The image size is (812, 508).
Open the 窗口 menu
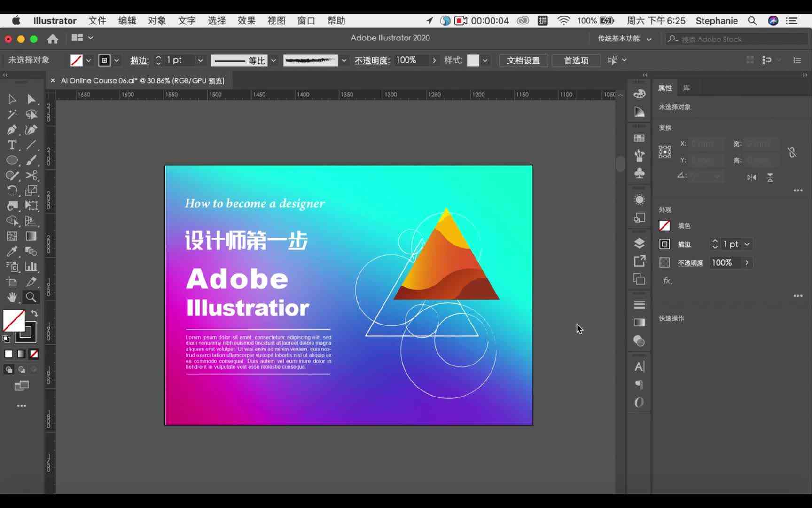(x=306, y=21)
